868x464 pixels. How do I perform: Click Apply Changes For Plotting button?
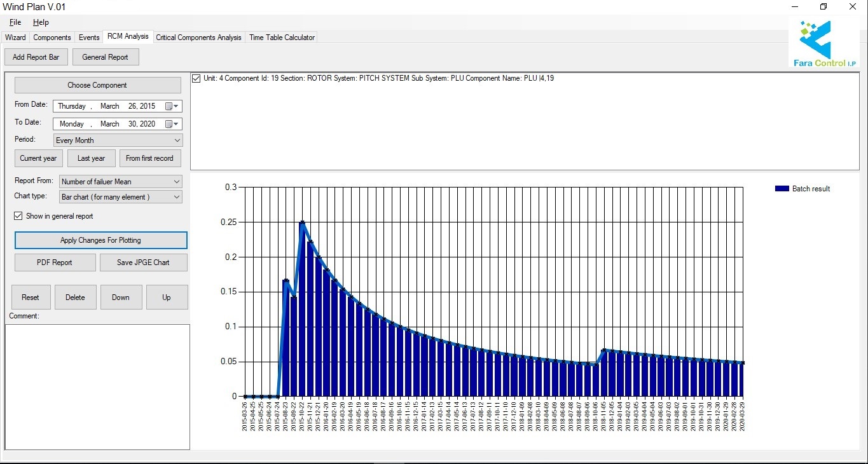point(100,240)
